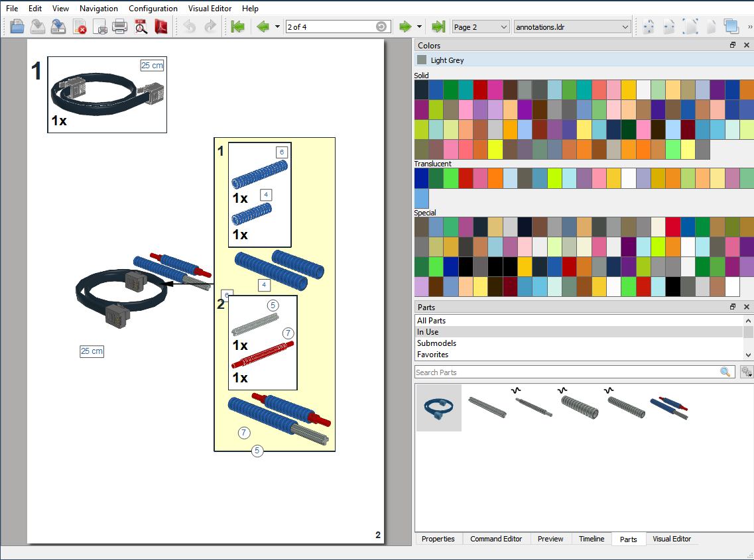Image resolution: width=754 pixels, height=560 pixels.
Task: Switch to the Properties tab
Action: point(438,539)
